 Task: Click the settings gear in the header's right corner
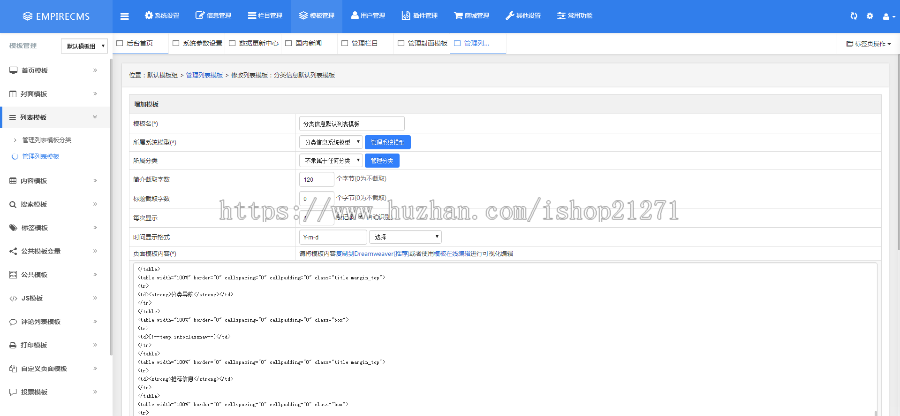(870, 17)
